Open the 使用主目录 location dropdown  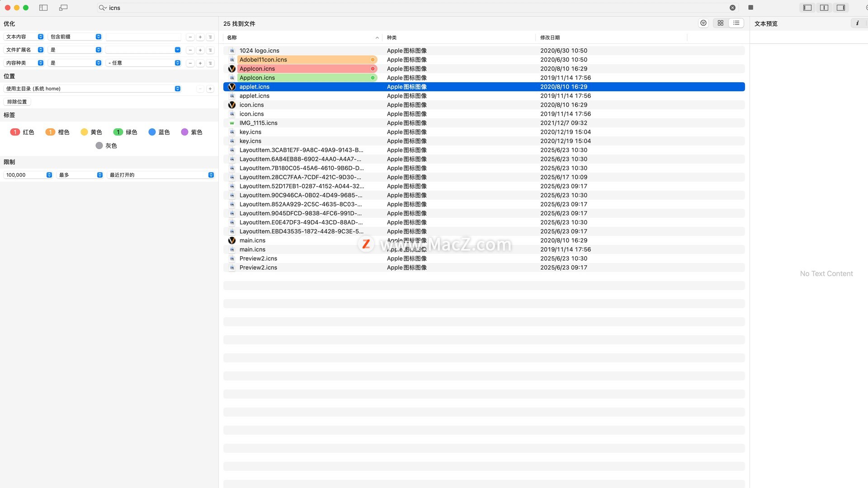point(92,89)
